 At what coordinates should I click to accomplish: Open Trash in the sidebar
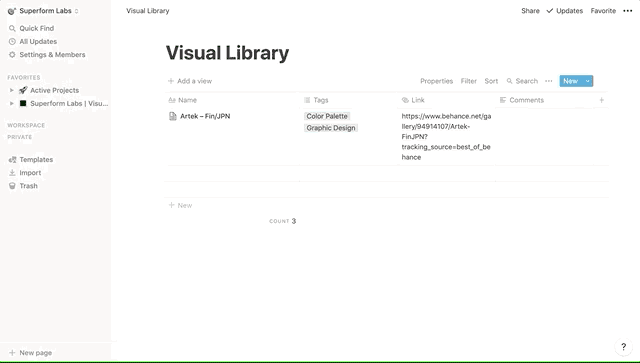[x=29, y=186]
